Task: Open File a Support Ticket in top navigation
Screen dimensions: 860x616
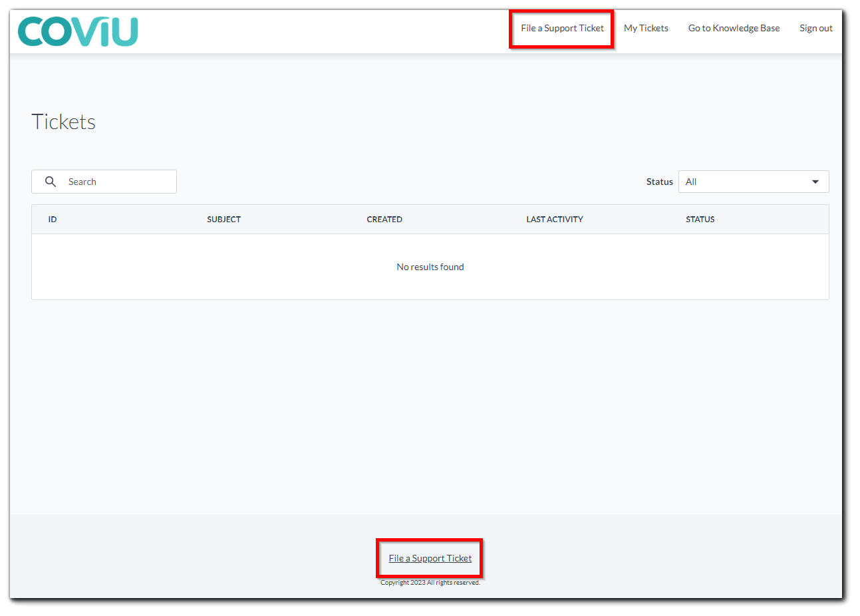Action: point(562,28)
